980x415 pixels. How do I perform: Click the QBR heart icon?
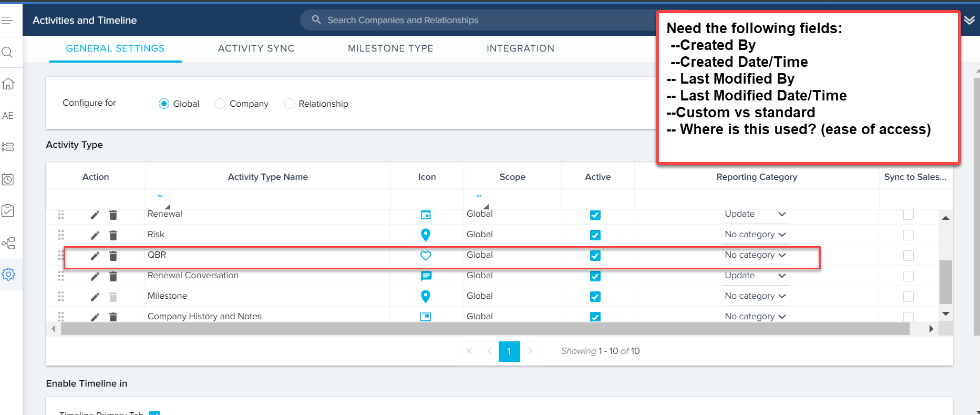click(x=426, y=256)
